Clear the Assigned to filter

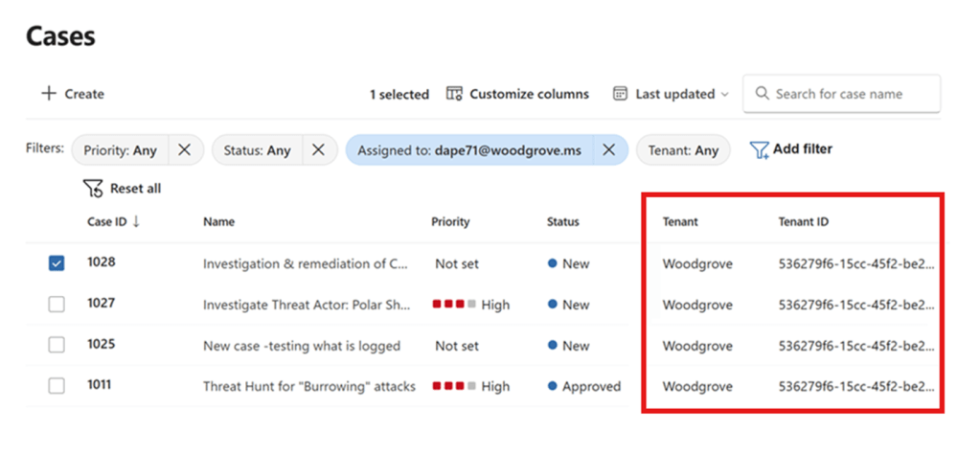click(608, 150)
